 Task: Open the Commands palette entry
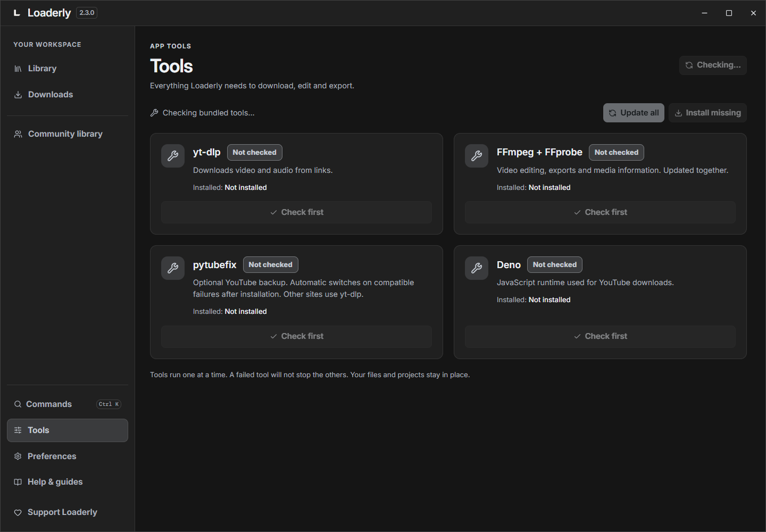coord(68,404)
